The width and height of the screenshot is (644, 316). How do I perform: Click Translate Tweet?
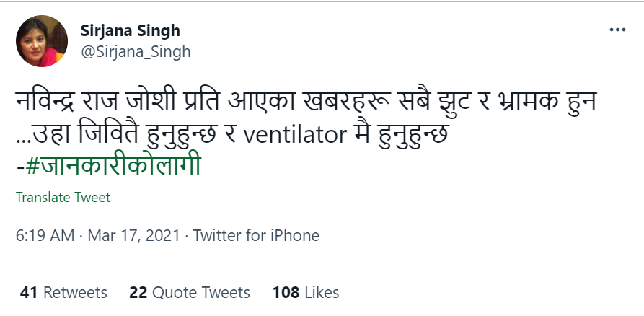(x=63, y=197)
